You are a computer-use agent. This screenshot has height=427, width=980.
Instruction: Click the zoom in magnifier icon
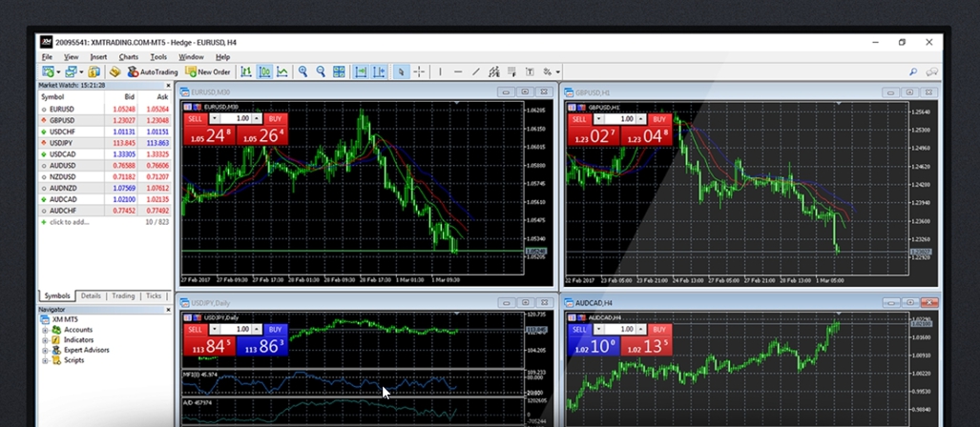click(x=303, y=71)
